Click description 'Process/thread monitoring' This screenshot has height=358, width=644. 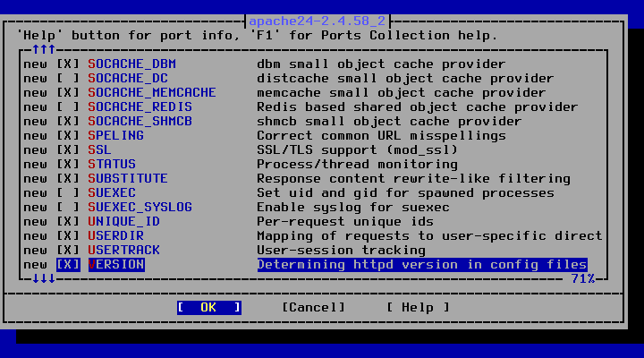(x=357, y=165)
